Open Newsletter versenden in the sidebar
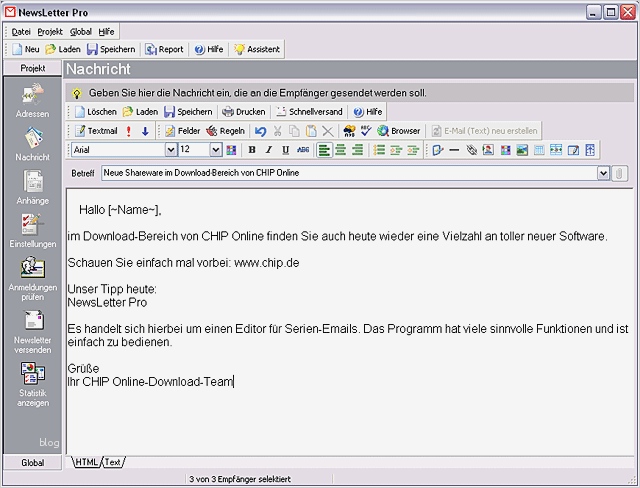 click(33, 332)
